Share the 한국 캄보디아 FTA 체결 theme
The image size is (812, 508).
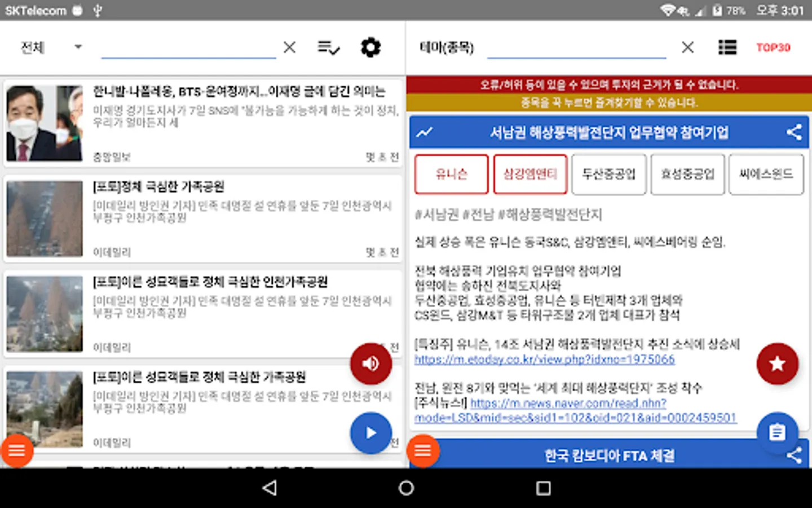tap(794, 456)
